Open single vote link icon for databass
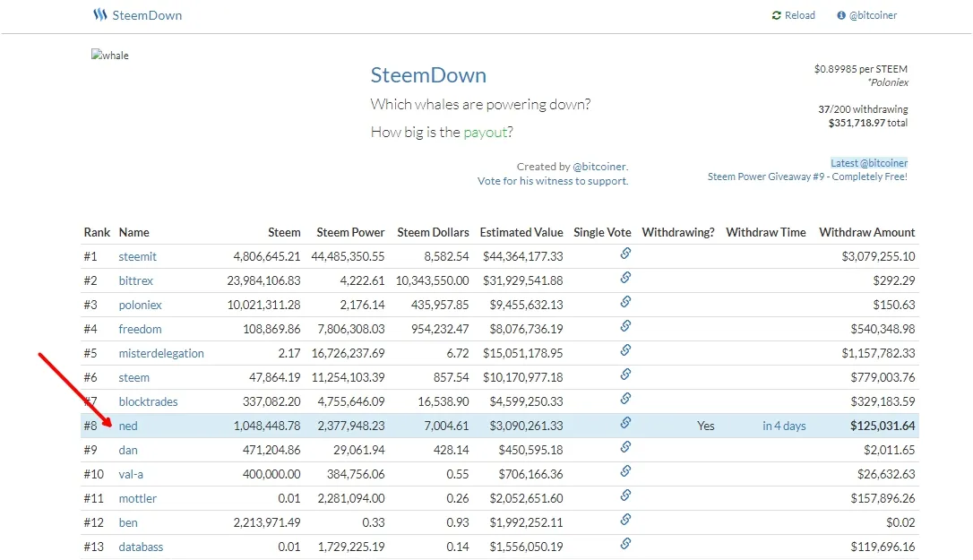This screenshot has width=973, height=560. [625, 544]
